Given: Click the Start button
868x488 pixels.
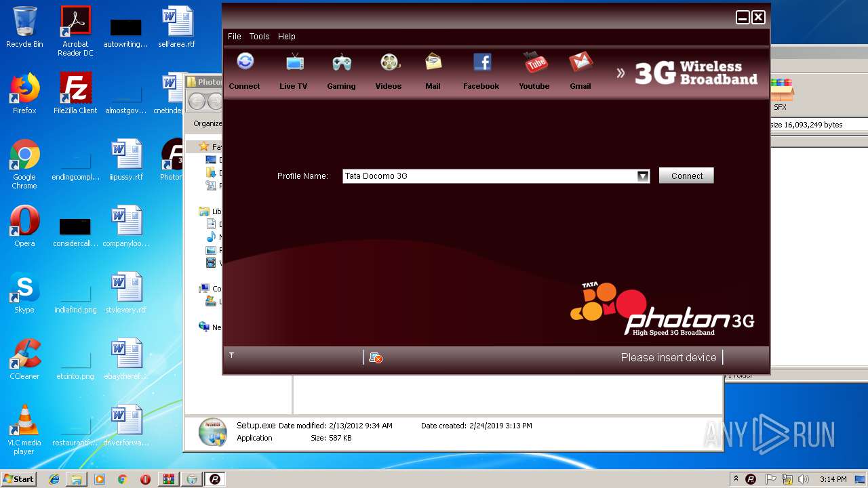Looking at the screenshot, I should point(19,479).
